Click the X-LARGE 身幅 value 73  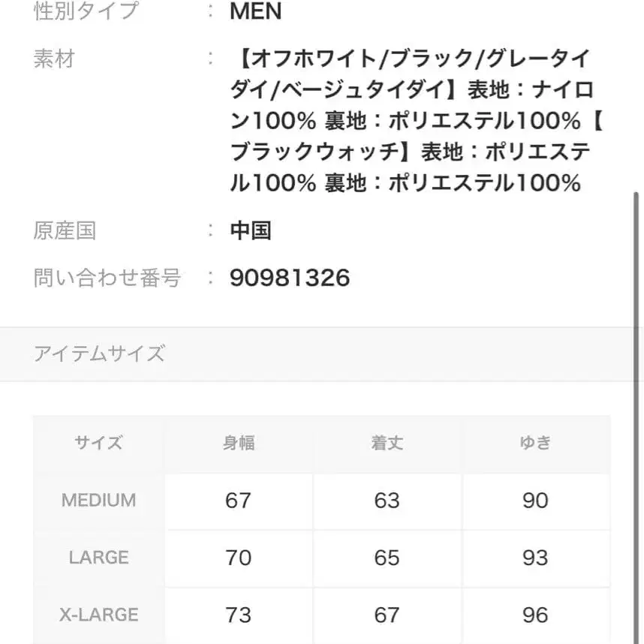tap(239, 615)
